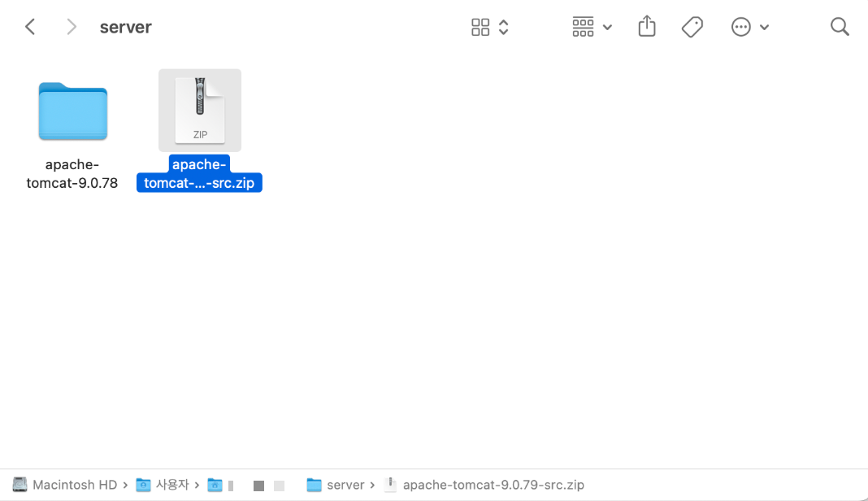Screen dimensions: 868x501
Task: Select the ZIP archive file icon
Action: tap(200, 111)
